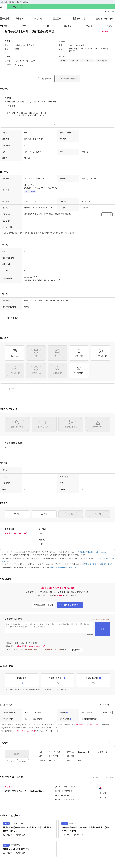Click 개인정보보호법 상세 보기 button
The width and height of the screenshot is (115, 868).
click(x=43, y=605)
